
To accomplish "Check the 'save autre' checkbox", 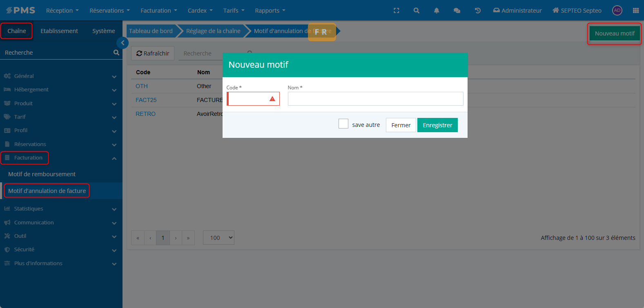I will pyautogui.click(x=343, y=124).
